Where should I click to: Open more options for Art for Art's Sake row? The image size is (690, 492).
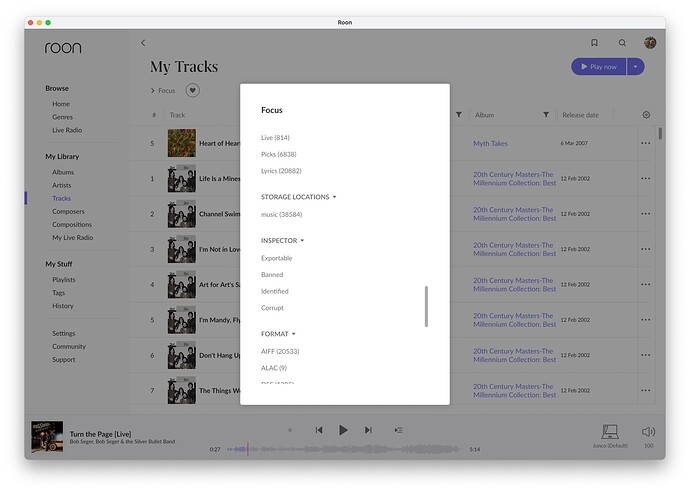pyautogui.click(x=646, y=284)
